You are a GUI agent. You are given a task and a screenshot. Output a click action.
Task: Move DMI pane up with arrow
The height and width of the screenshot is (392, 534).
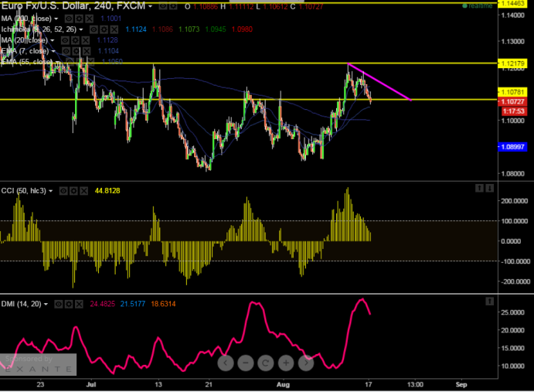click(x=489, y=301)
